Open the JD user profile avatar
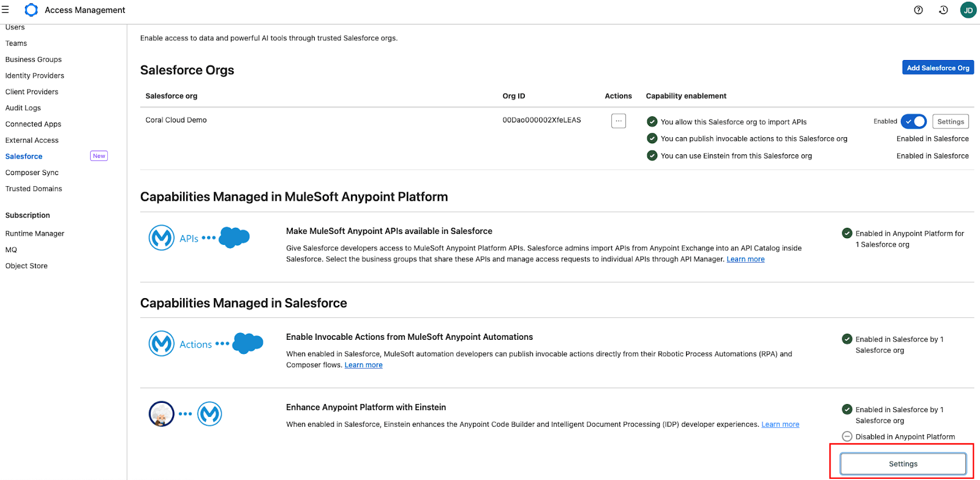980x480 pixels. coord(968,10)
